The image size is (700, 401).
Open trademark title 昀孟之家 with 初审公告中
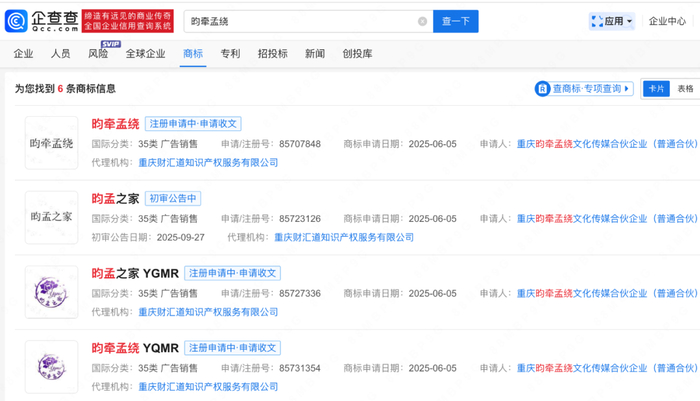pyautogui.click(x=115, y=198)
